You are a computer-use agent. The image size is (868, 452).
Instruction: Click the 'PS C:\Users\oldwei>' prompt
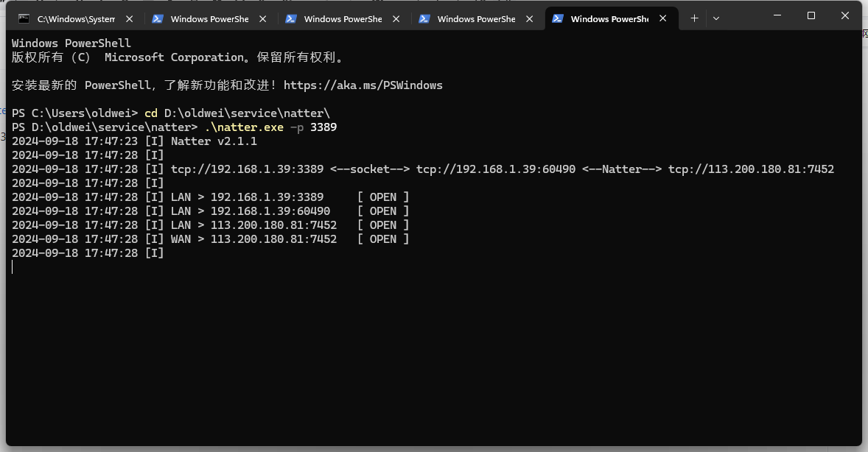click(x=74, y=113)
